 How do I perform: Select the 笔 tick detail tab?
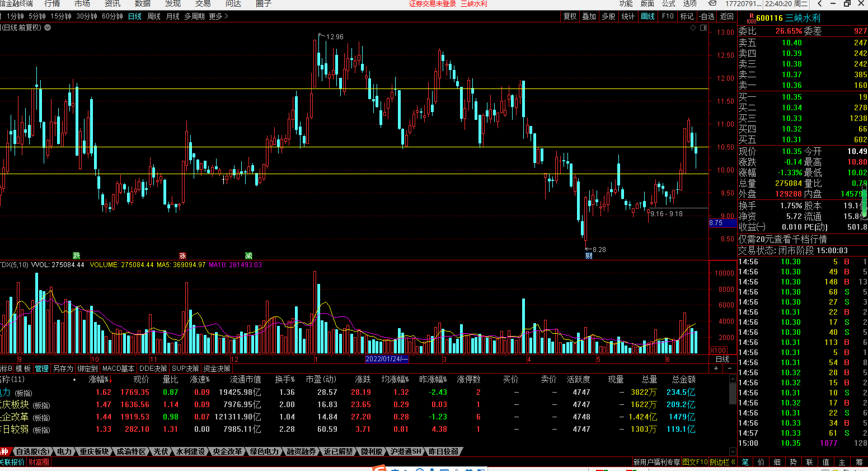pos(745,462)
